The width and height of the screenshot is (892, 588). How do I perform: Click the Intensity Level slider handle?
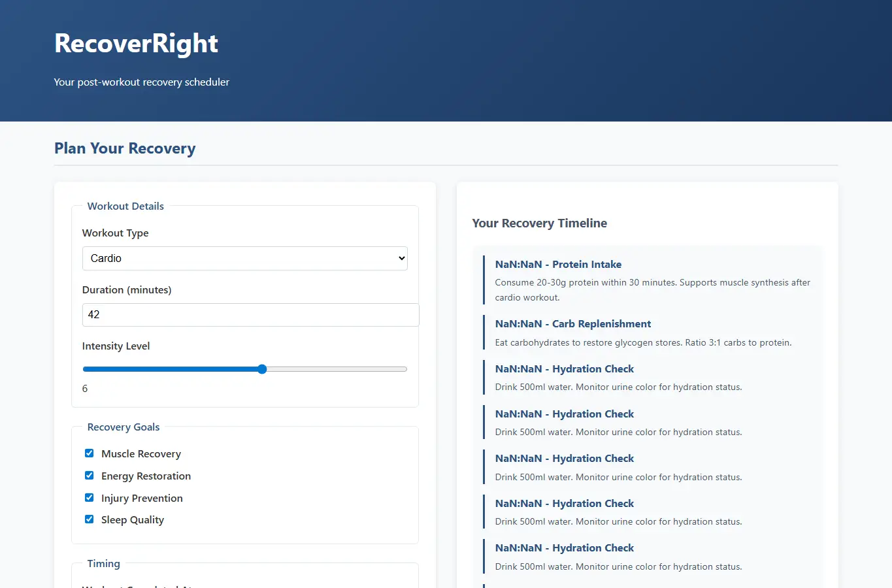click(262, 369)
